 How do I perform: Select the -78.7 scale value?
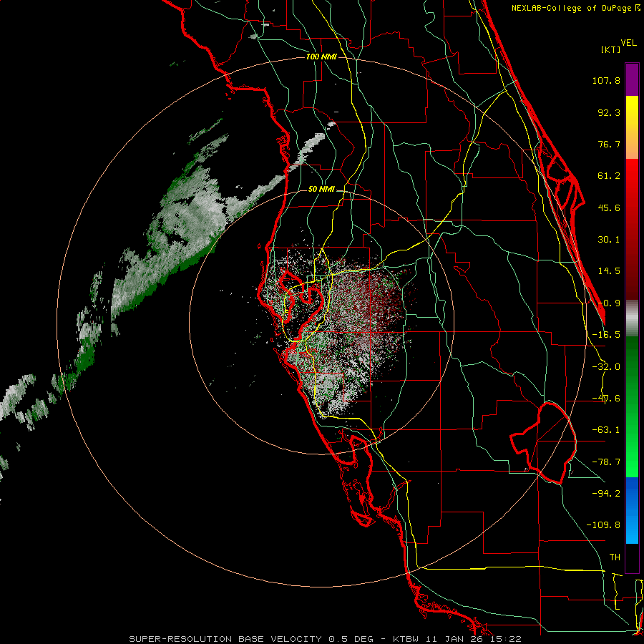pos(606,462)
